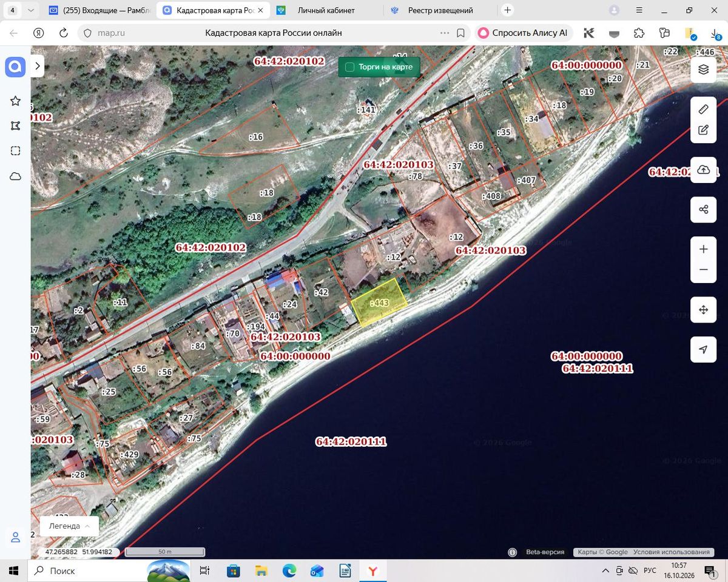Switch the РУС keyboard language indicator

(x=650, y=571)
